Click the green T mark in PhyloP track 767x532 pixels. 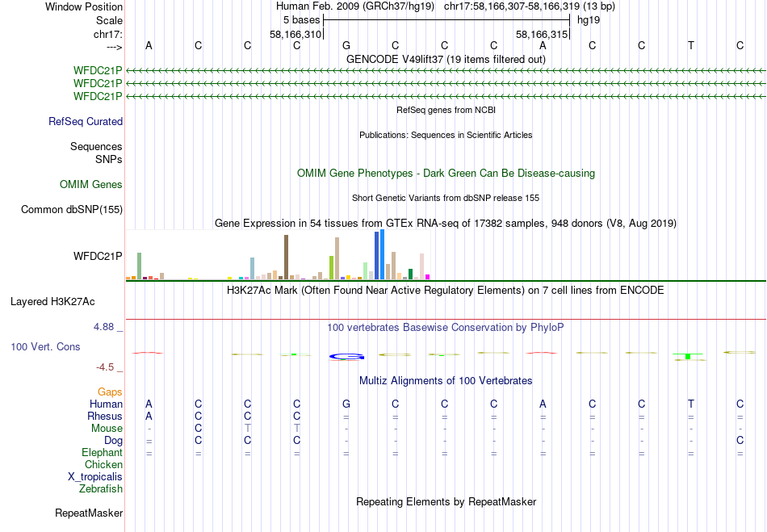(688, 356)
